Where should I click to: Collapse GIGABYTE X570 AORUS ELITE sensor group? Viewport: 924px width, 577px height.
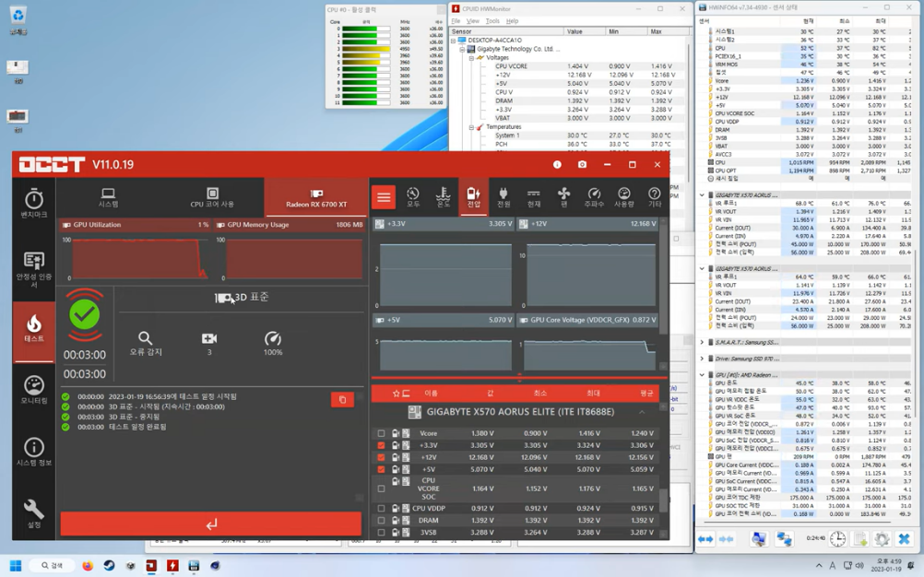642,412
